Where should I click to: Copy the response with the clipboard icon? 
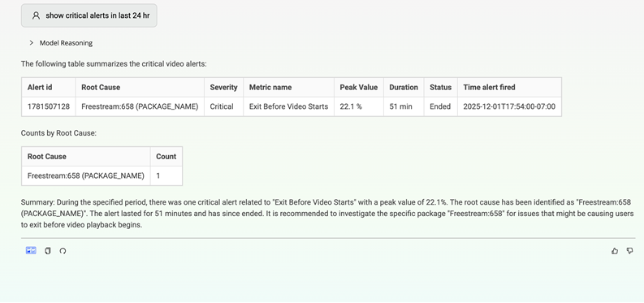pyautogui.click(x=48, y=251)
